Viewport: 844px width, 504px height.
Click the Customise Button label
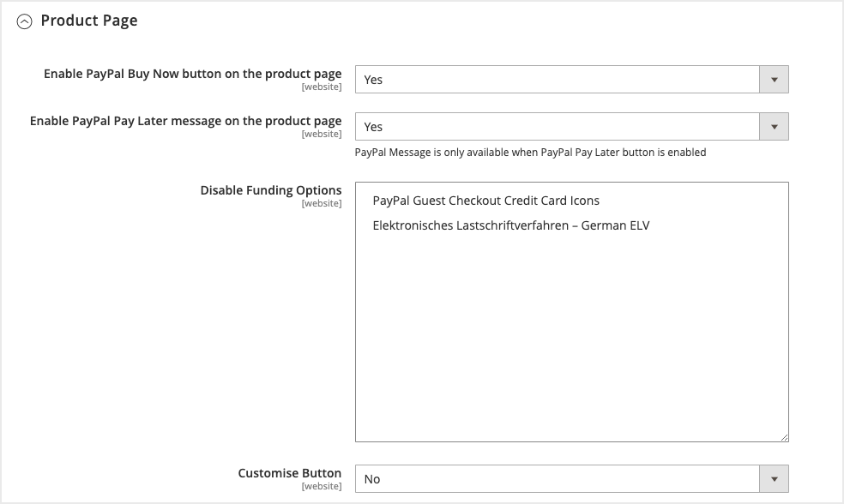click(x=289, y=473)
